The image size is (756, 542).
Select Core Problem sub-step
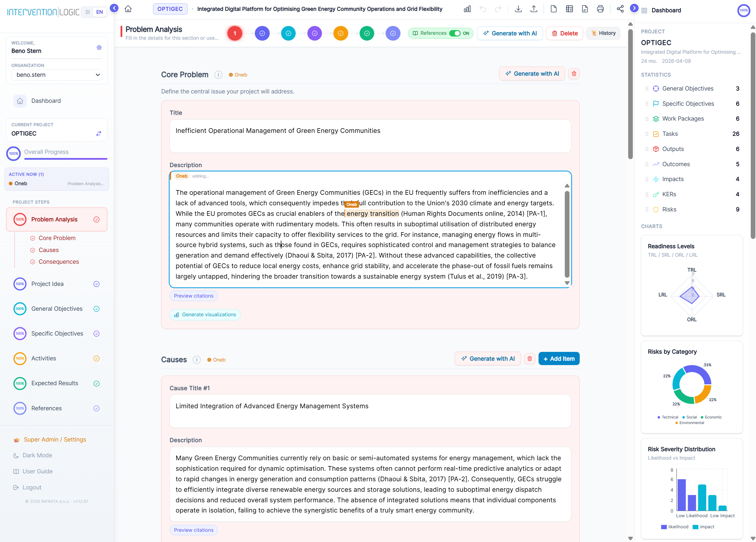click(57, 238)
